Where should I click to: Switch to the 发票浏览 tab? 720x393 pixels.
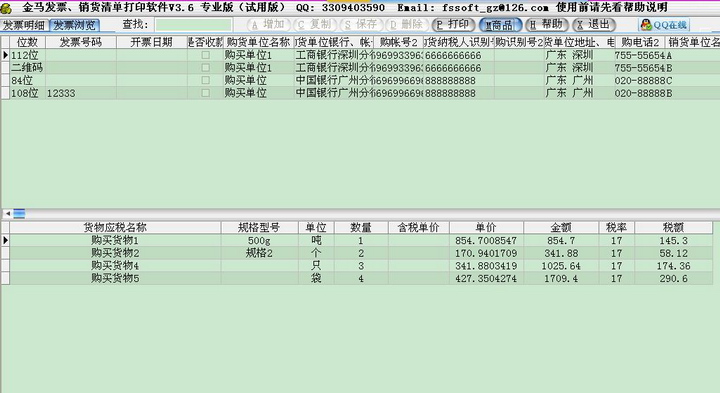[74, 25]
